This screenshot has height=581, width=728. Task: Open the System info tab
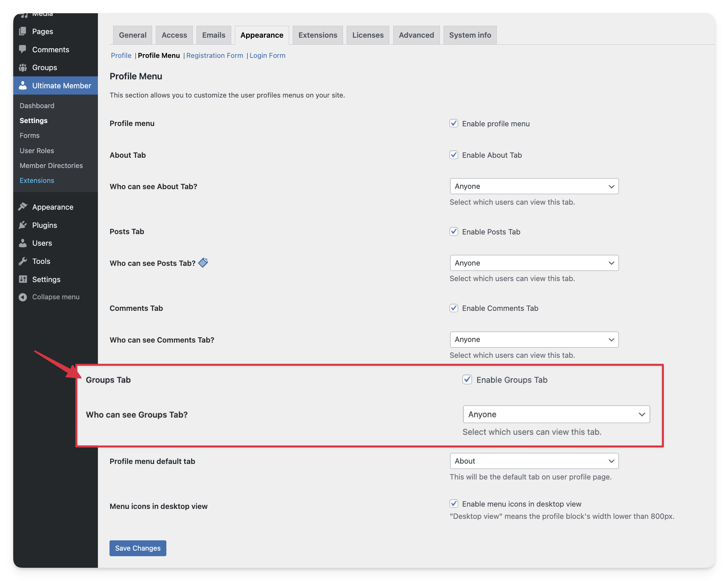(x=470, y=35)
